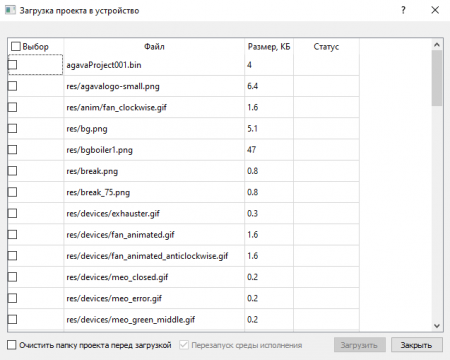Close the dialog with the X button
This screenshot has height=360, width=450.
coord(435,10)
